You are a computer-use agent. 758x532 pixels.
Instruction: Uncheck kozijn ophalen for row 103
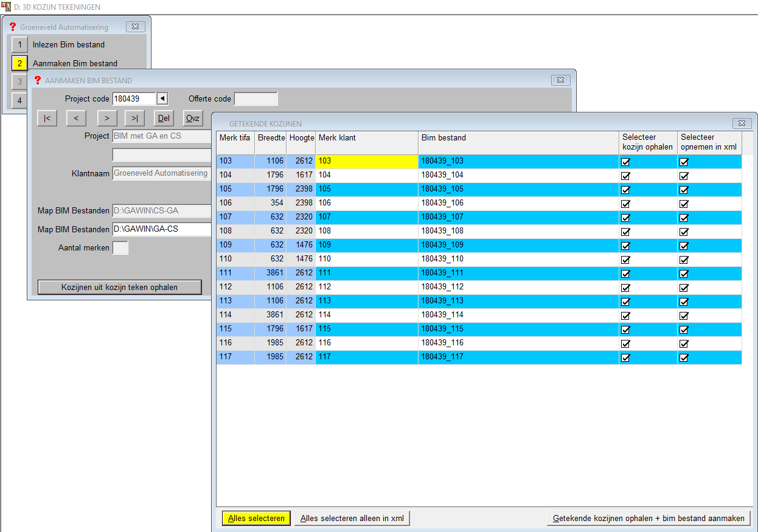[625, 162]
